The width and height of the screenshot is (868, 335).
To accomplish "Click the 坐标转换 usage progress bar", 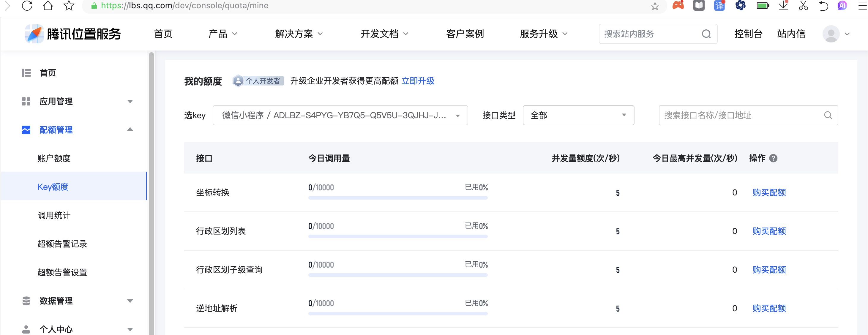I will (398, 198).
